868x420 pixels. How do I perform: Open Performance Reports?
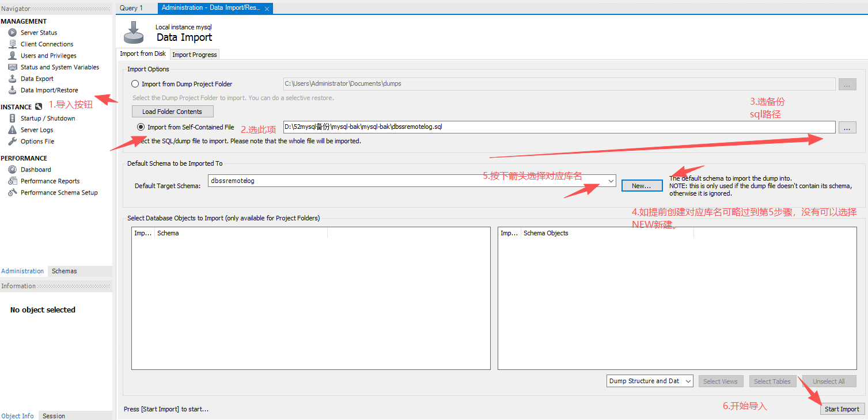(50, 181)
